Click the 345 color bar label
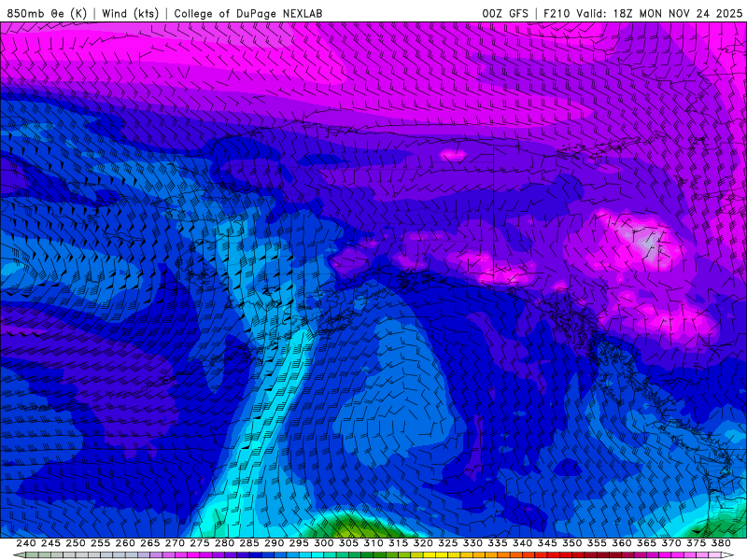Screen dimensions: 747x560 pos(547,543)
